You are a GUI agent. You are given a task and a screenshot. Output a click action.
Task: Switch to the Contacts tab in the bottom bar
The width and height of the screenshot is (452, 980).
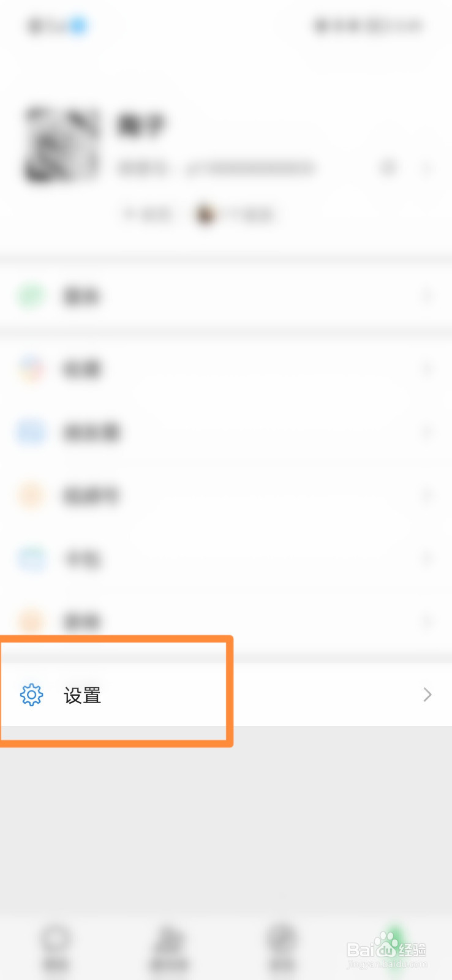coord(170,947)
